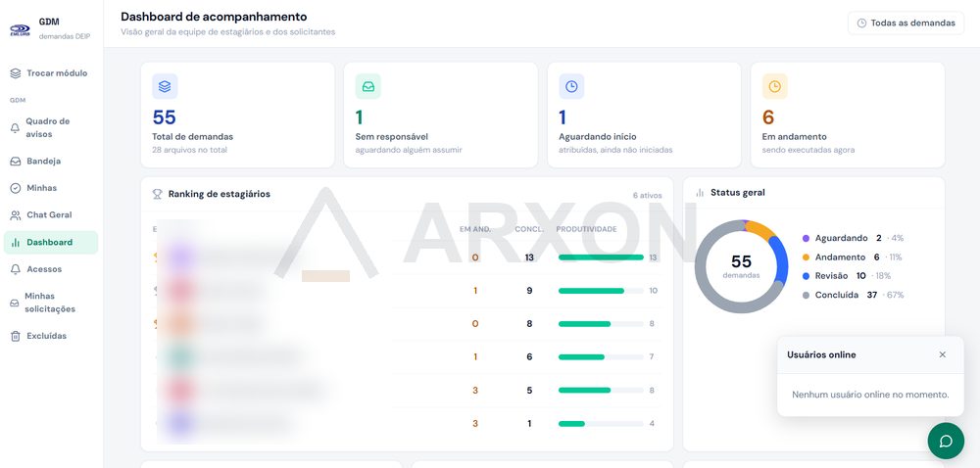Click the Aguardando purple legend dot
The height and width of the screenshot is (468, 980).
pos(806,238)
